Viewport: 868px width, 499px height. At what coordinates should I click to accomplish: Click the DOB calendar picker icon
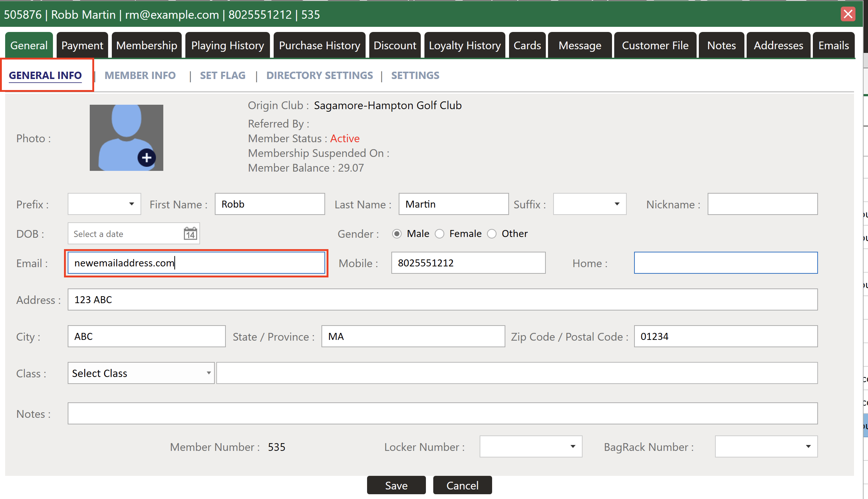click(190, 234)
